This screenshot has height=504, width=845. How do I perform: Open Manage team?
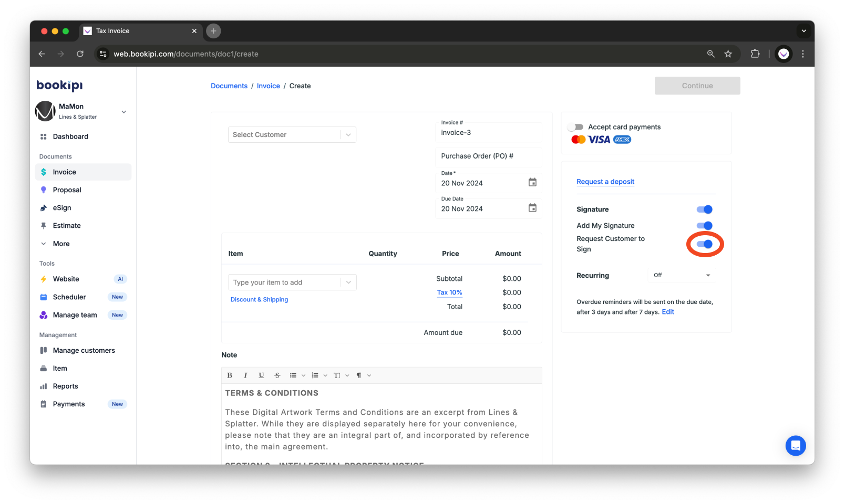[x=75, y=314]
